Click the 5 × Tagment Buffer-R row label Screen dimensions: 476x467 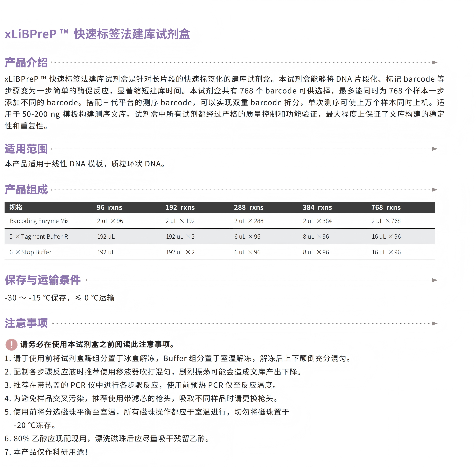39,237
